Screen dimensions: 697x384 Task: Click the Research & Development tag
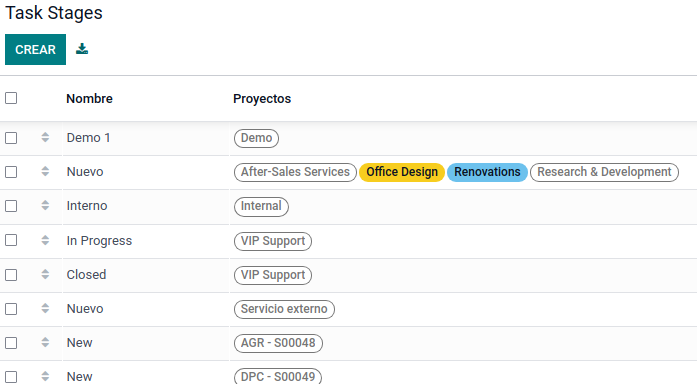pos(604,172)
